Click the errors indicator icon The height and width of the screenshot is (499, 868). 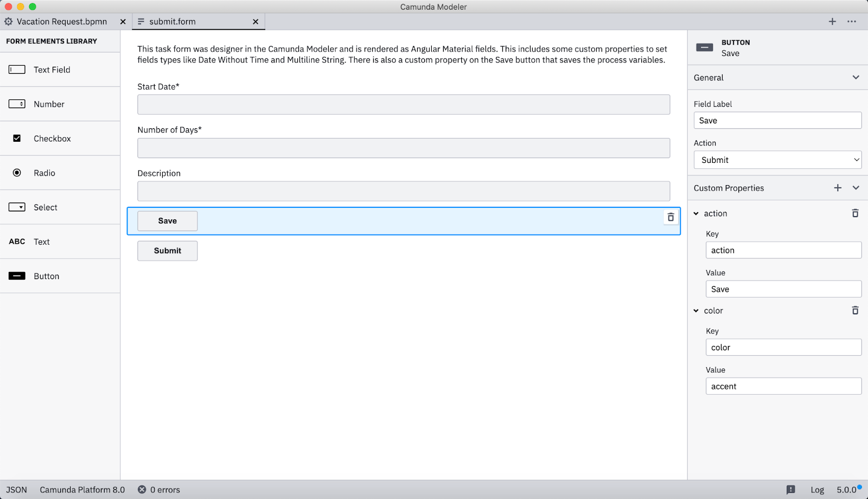click(142, 490)
